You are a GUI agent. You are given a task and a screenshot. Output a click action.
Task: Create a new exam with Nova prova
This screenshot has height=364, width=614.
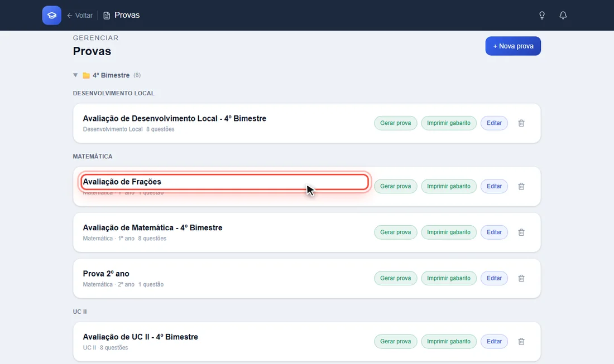(513, 46)
